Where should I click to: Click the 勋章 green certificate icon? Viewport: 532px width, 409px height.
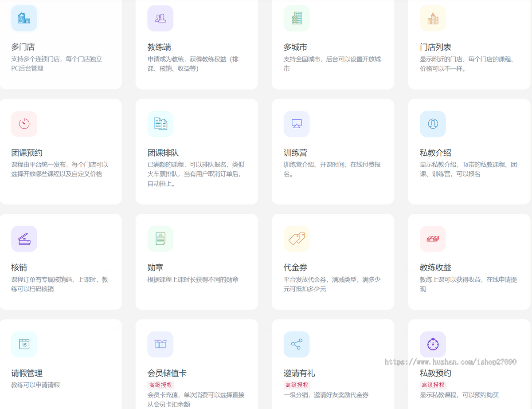160,239
